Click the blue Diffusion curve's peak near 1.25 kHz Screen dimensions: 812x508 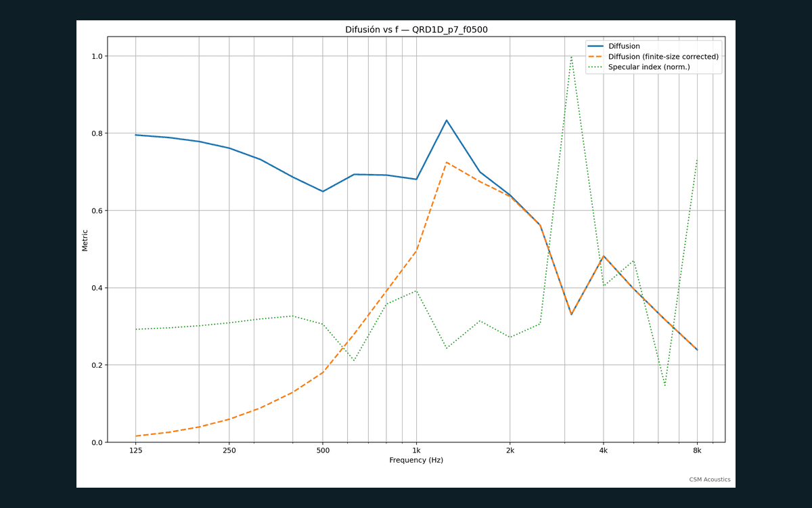click(447, 121)
